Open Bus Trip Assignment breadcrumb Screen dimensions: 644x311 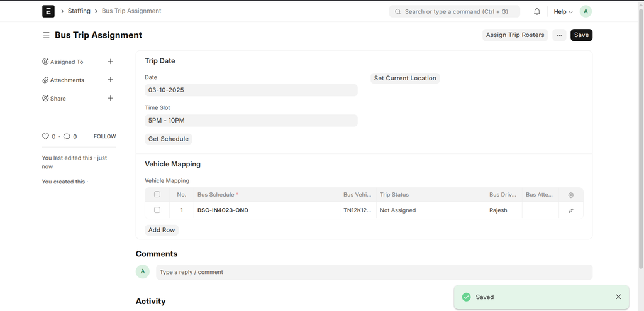(131, 11)
